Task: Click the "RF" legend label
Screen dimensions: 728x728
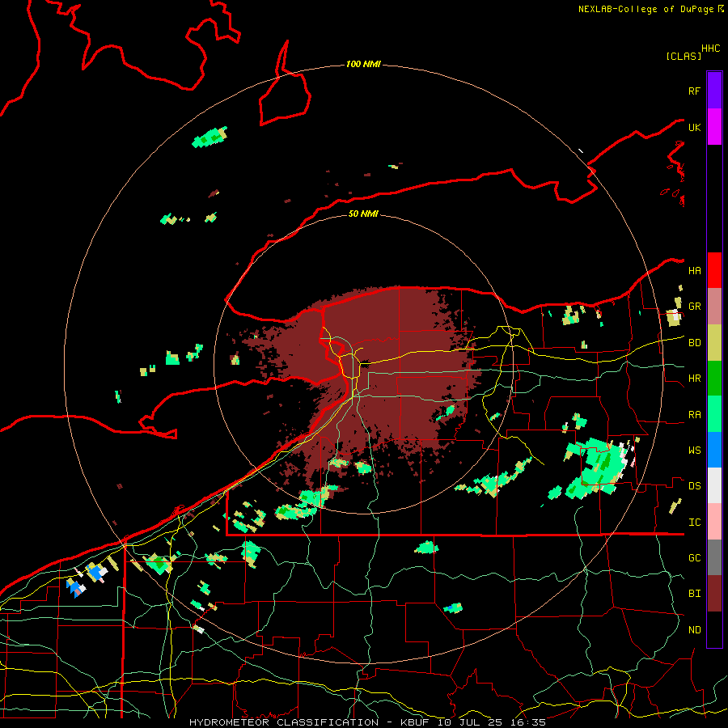Action: [694, 91]
